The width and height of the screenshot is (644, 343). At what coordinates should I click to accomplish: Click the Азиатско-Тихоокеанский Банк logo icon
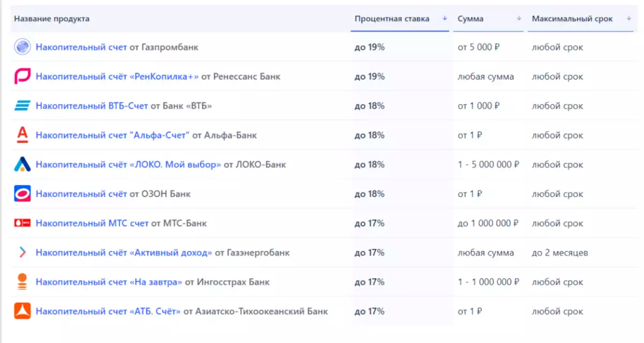[23, 311]
